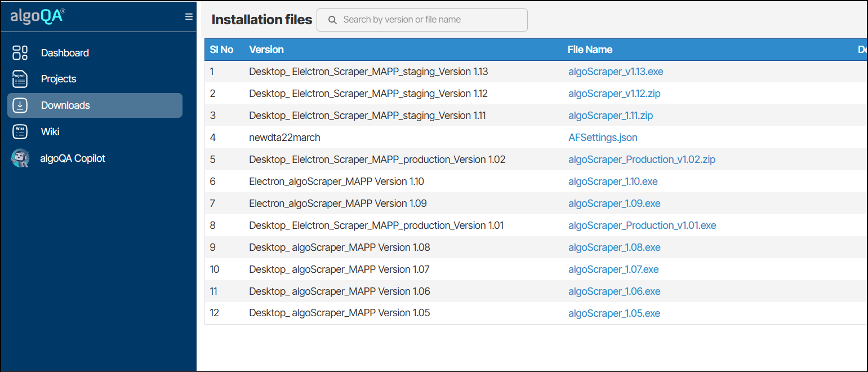This screenshot has width=868, height=372.
Task: Download algoScraper_1.10.exe
Action: pos(613,181)
